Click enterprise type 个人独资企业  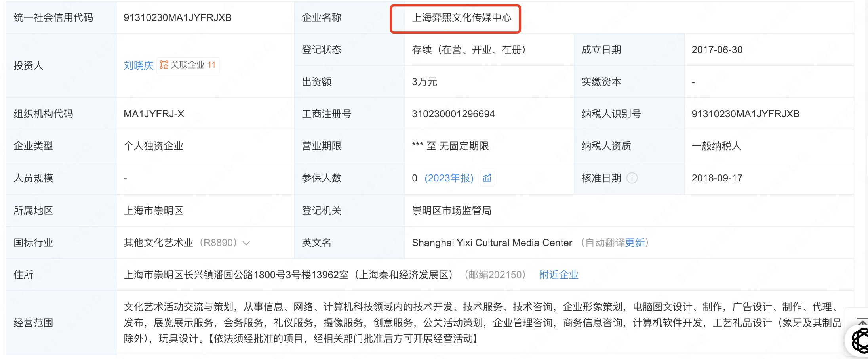pos(154,146)
